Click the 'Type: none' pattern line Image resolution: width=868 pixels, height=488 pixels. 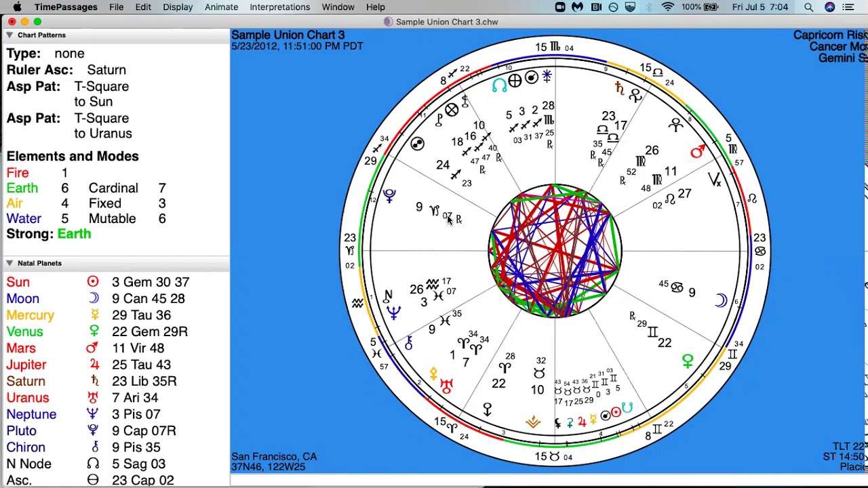[45, 54]
